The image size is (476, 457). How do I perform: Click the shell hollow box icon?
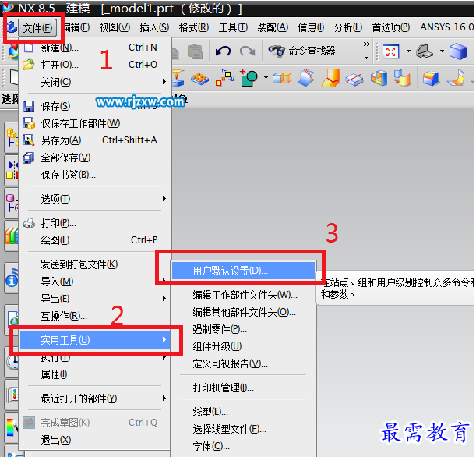(x=282, y=78)
